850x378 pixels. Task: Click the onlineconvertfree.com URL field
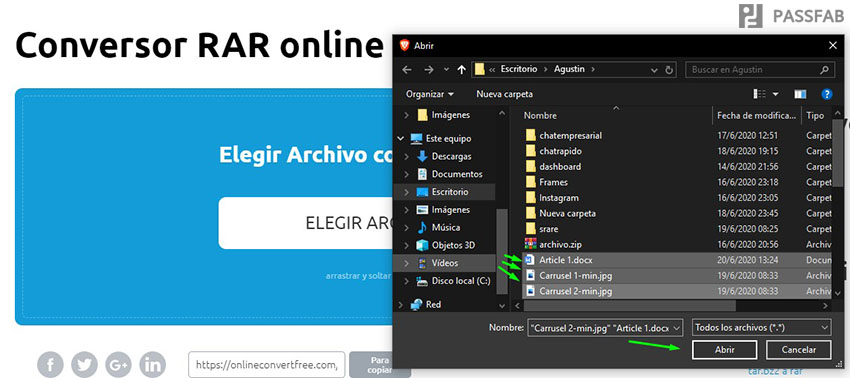click(x=267, y=364)
